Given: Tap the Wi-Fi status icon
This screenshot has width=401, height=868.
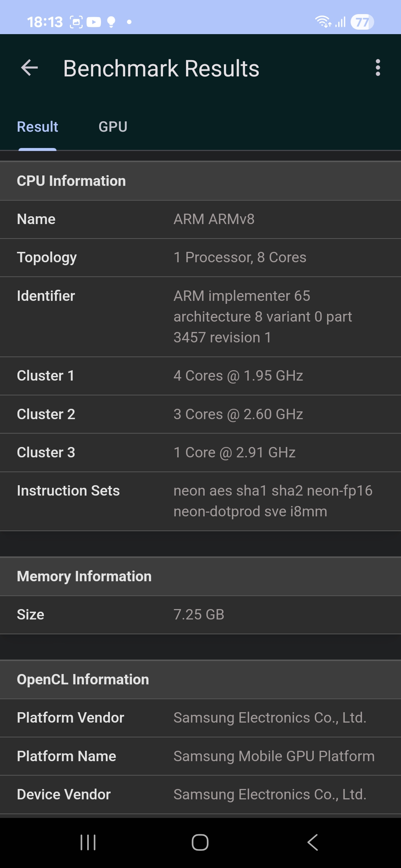Looking at the screenshot, I should tap(323, 22).
